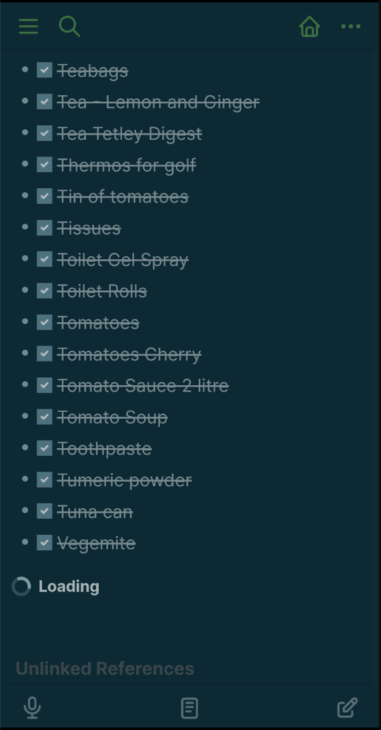Click the bullet beside Tissues
381x730 pixels.
[25, 227]
